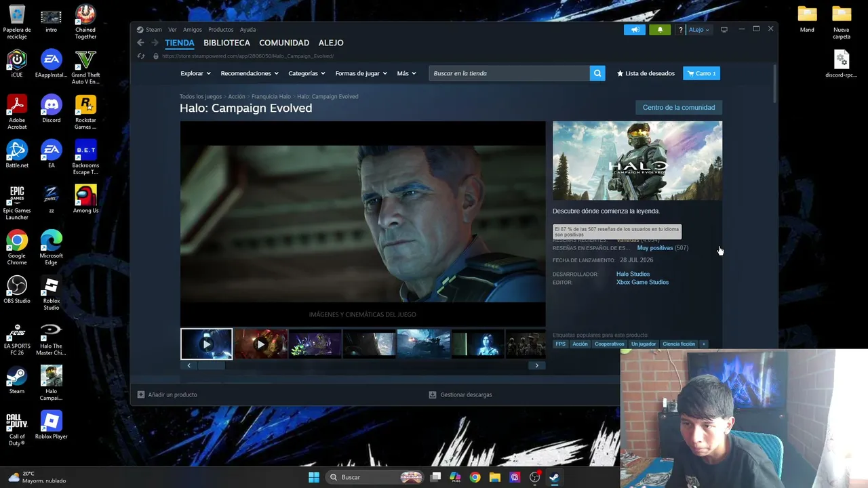Click Centro de la comunidad button
Image resolution: width=868 pixels, height=488 pixels.
[679, 107]
